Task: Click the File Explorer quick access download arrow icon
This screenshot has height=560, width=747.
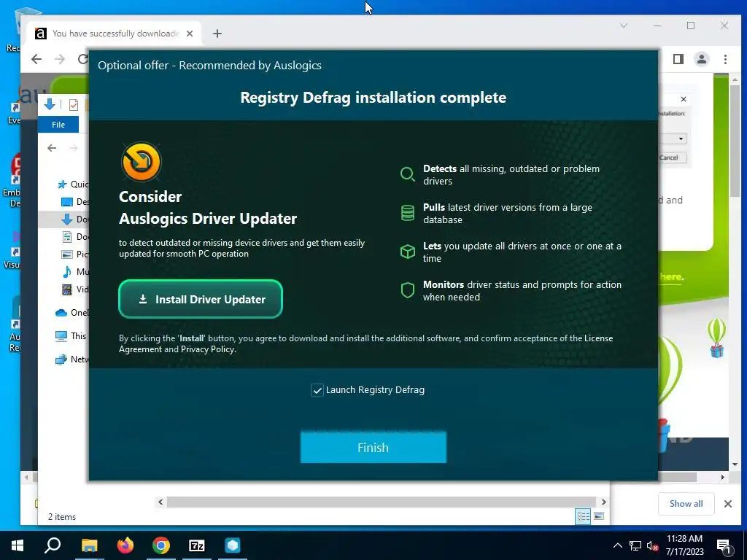Action: coord(50,104)
